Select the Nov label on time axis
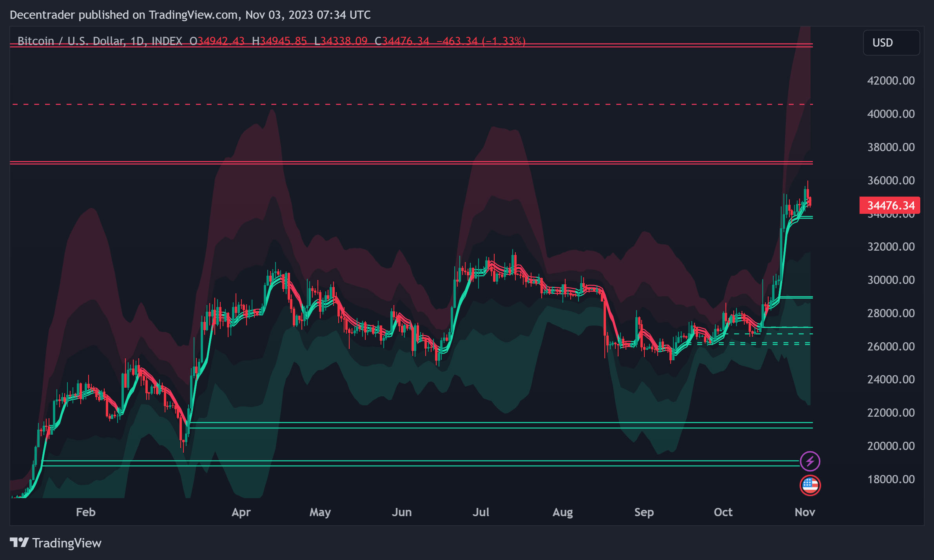The height and width of the screenshot is (560, 934). coord(804,512)
